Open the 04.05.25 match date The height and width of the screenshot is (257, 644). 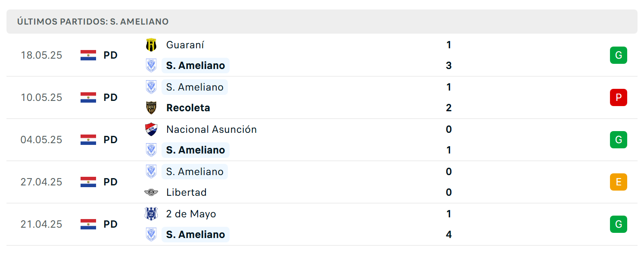point(41,140)
